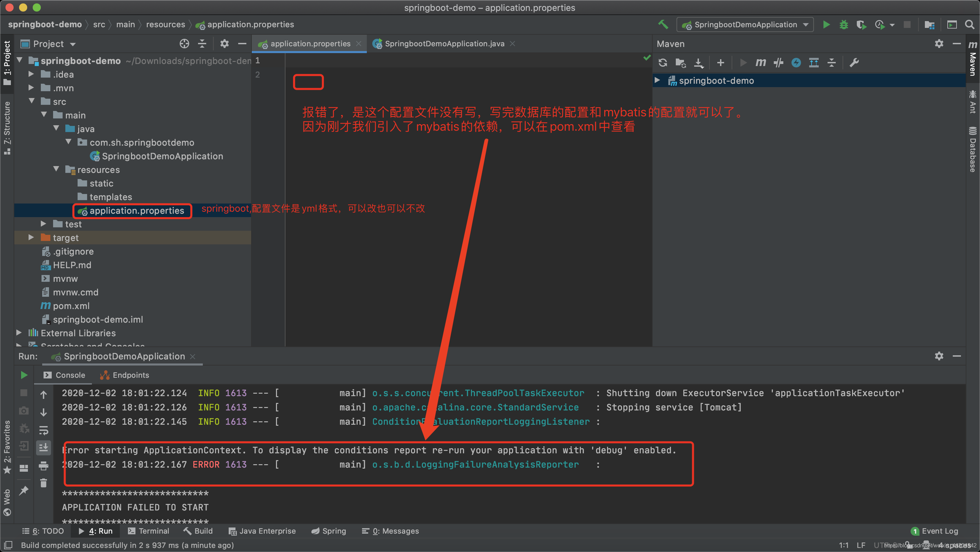The image size is (980, 552).
Task: Toggle skip tests mode lightning icon
Action: (x=796, y=63)
